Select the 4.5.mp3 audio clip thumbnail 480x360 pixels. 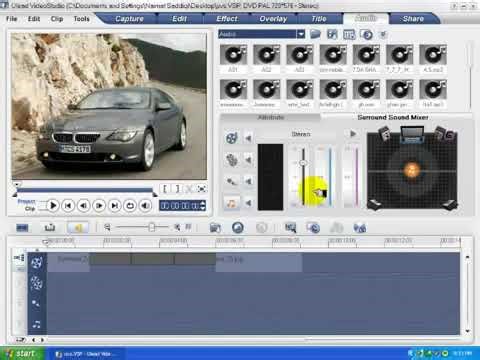tap(433, 55)
